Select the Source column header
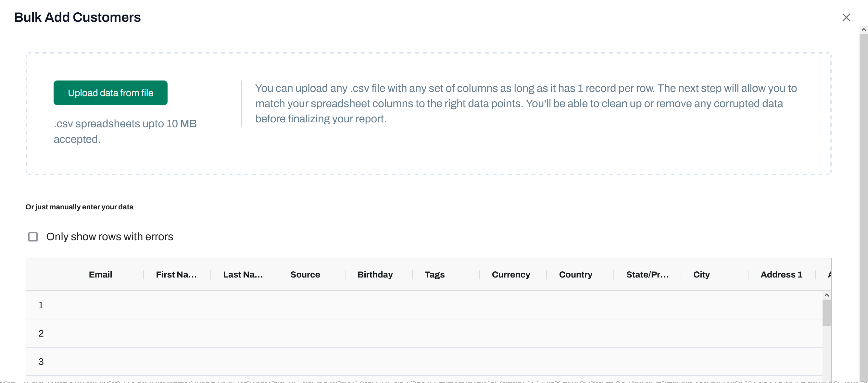This screenshot has height=383, width=868. (x=305, y=274)
